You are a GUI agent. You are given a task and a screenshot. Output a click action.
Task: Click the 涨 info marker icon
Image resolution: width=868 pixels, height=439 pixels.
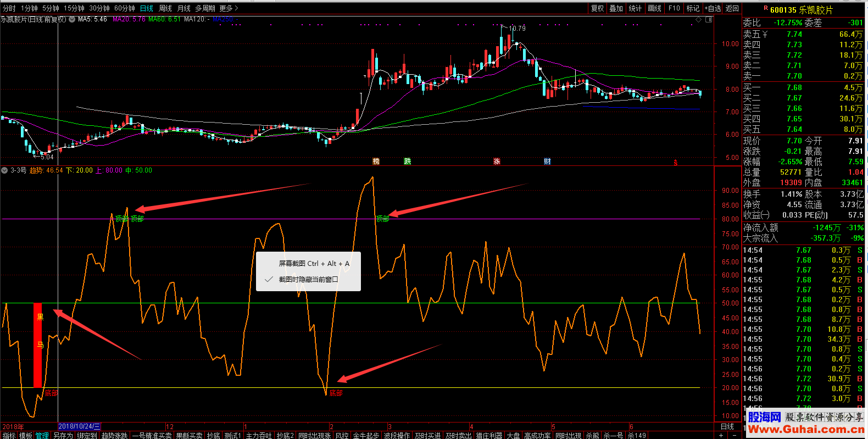coord(497,162)
